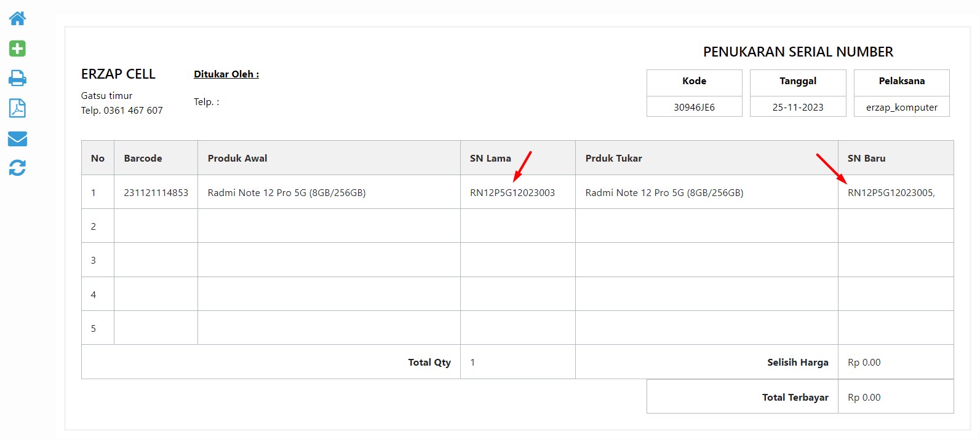The width and height of the screenshot is (980, 440).
Task: Click row number 1 cell
Action: [x=98, y=192]
